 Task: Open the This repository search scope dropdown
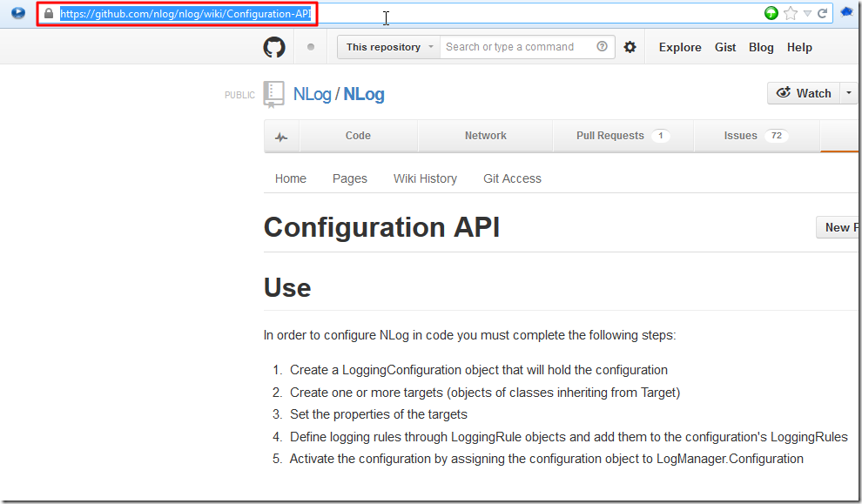pyautogui.click(x=388, y=47)
